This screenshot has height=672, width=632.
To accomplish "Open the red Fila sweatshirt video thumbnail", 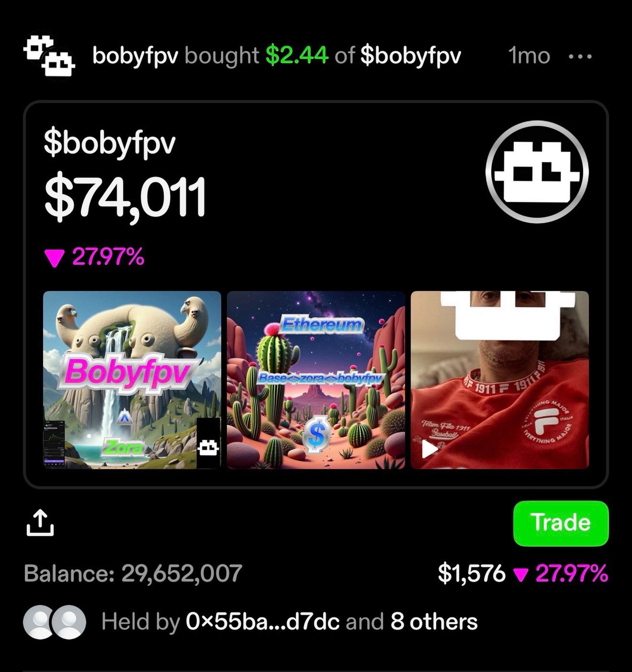I will click(x=500, y=380).
